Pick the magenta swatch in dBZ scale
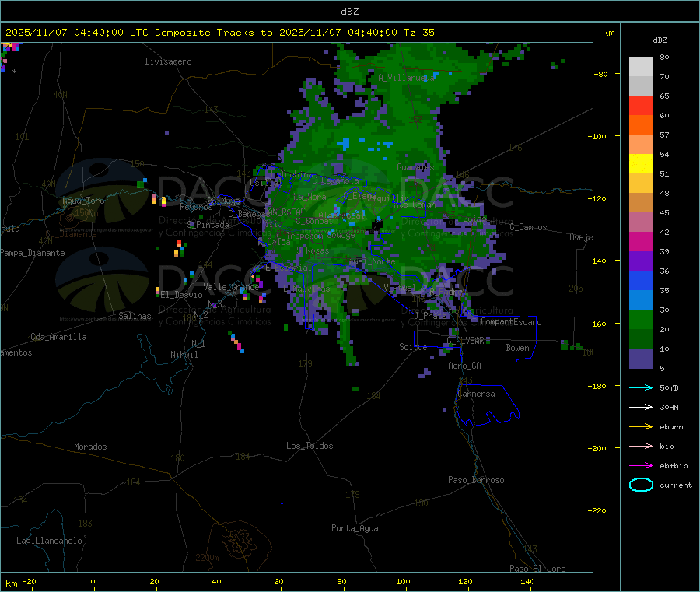Image resolution: width=700 pixels, height=592 pixels. 641,241
